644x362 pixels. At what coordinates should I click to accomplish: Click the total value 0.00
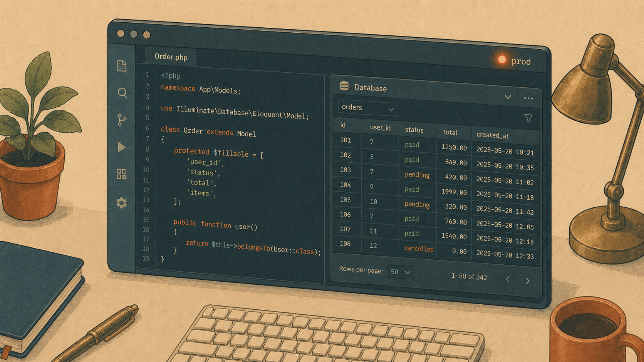[460, 251]
